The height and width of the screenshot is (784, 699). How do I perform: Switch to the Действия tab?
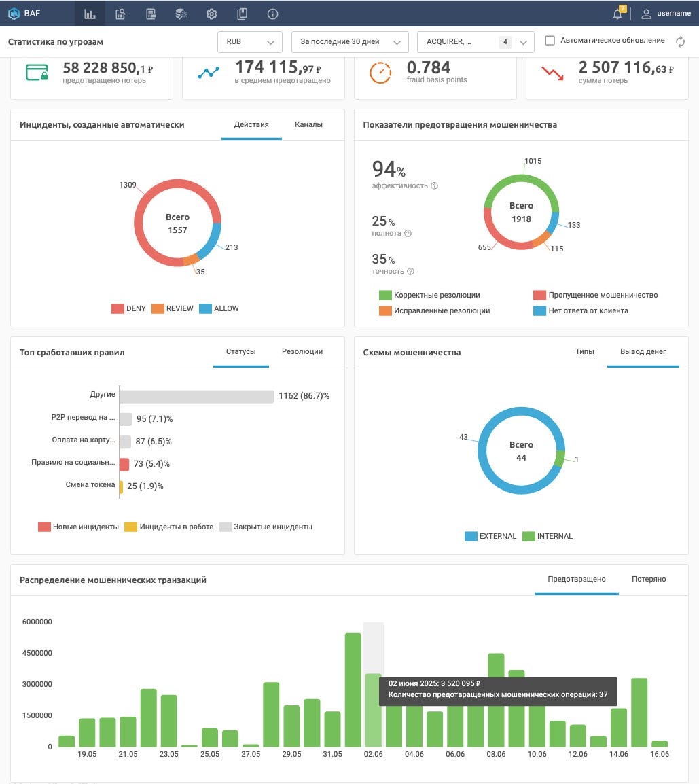click(x=251, y=124)
